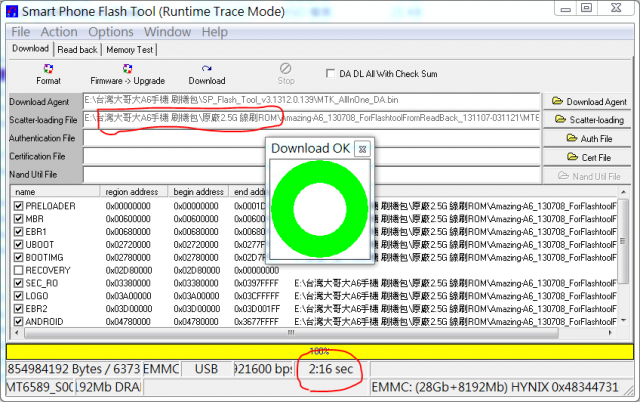Click the 0x02D80000 region address of RECOVERY
Viewport: 640px width, 402px height.
[129, 270]
